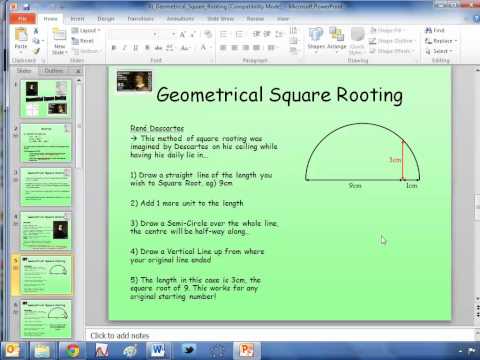The height and width of the screenshot is (360, 480).
Task: Toggle Bold formatting
Action: [114, 48]
